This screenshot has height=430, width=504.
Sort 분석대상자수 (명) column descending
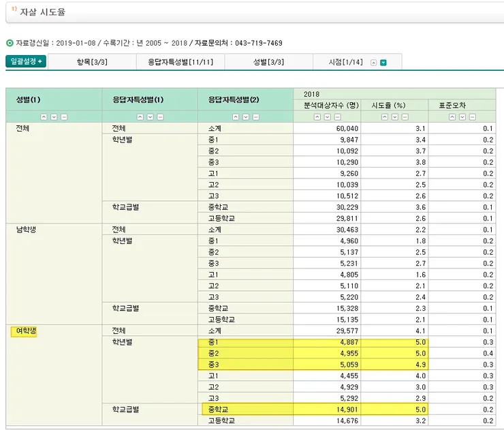point(327,117)
